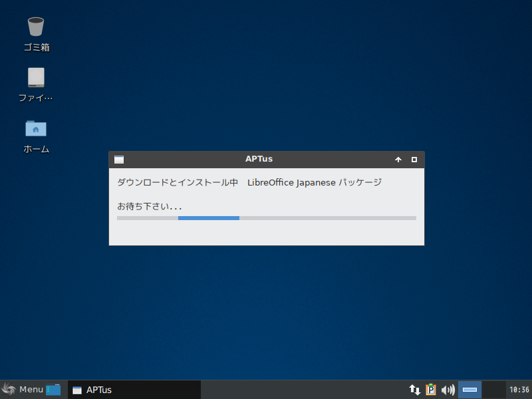
Task: Click the お待ち下さい... waiting text
Action: (x=149, y=206)
